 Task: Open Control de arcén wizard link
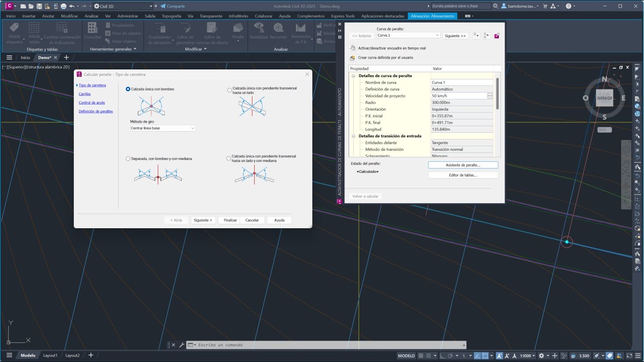tap(92, 103)
